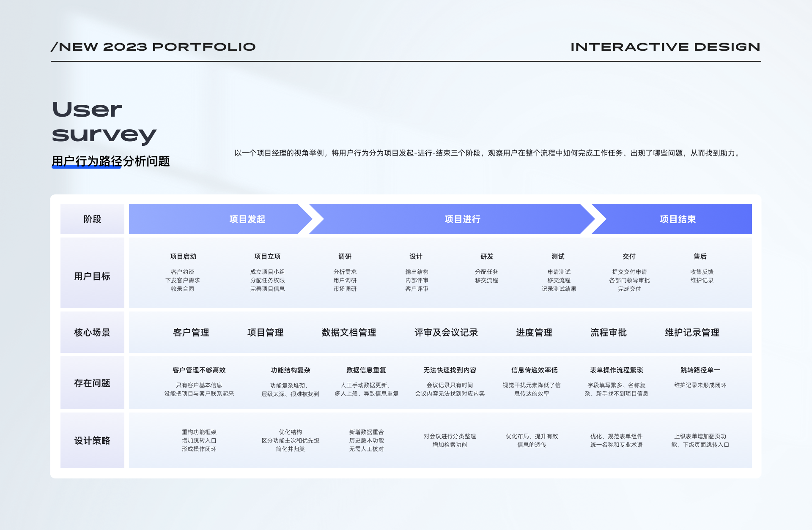Click 统一名称和专业术语 strategy line

617,445
